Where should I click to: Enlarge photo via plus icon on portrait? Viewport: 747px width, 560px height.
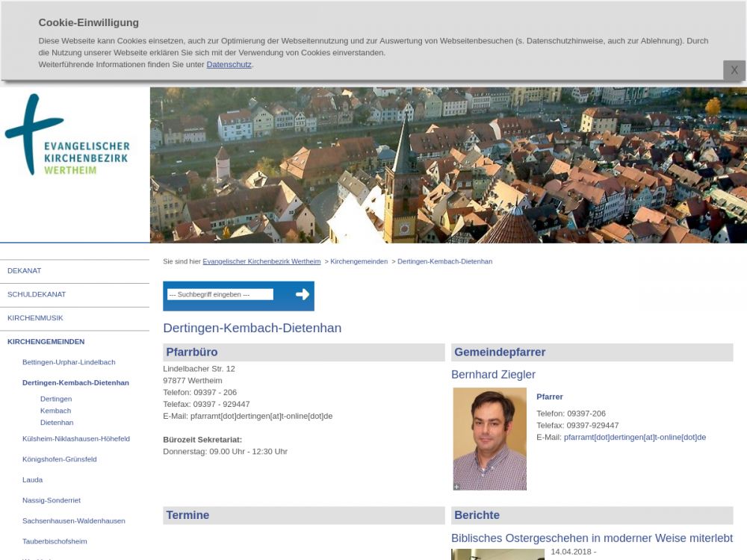pyautogui.click(x=456, y=486)
